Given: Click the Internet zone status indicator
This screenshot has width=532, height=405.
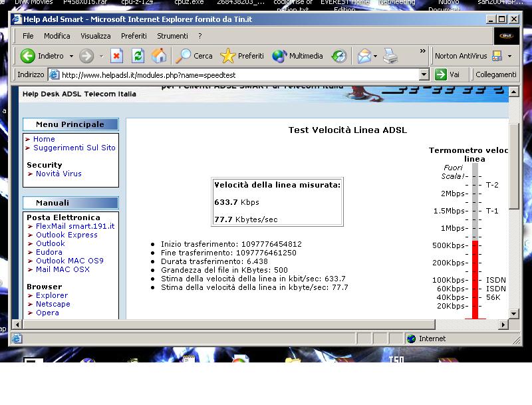Looking at the screenshot, I should (x=426, y=338).
